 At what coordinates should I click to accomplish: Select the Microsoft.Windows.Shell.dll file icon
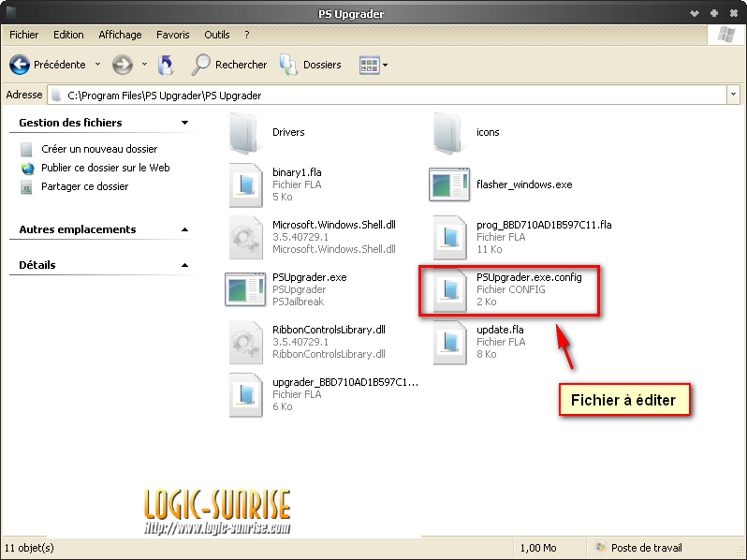pos(245,238)
